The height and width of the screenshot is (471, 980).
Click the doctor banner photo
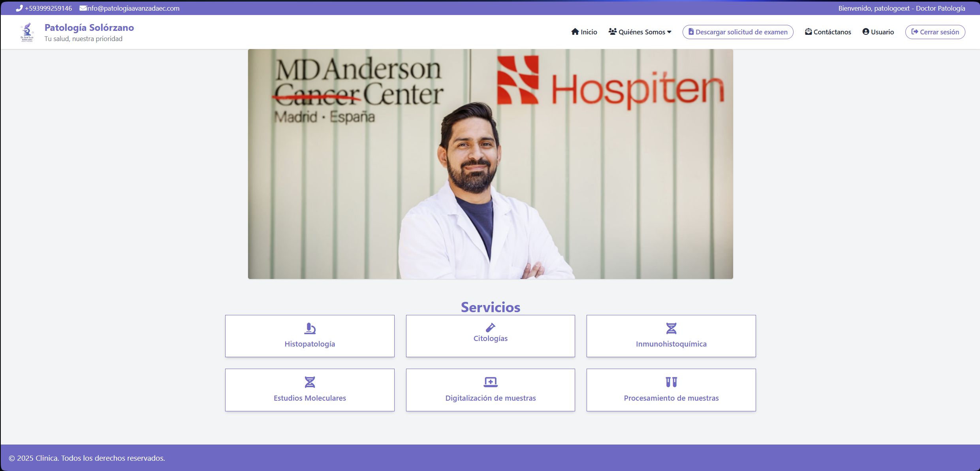click(490, 164)
